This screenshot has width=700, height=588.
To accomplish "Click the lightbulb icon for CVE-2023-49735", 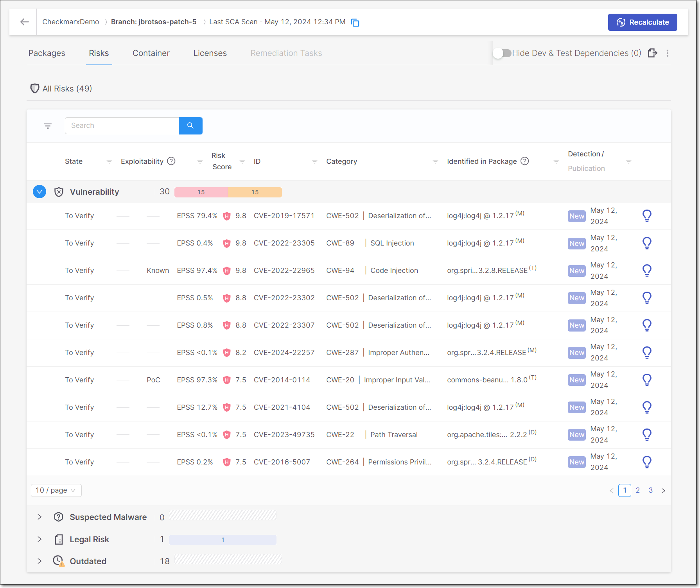I will [x=647, y=435].
